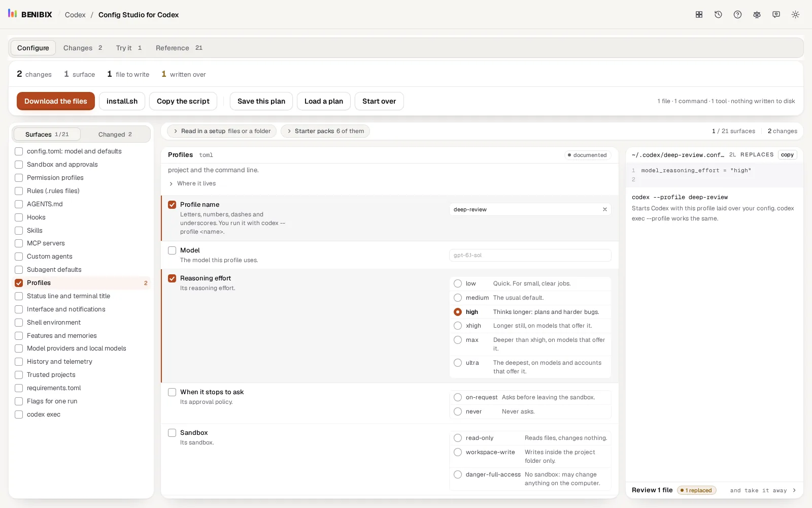Open the help question-mark icon
The width and height of the screenshot is (812, 508).
(x=737, y=15)
